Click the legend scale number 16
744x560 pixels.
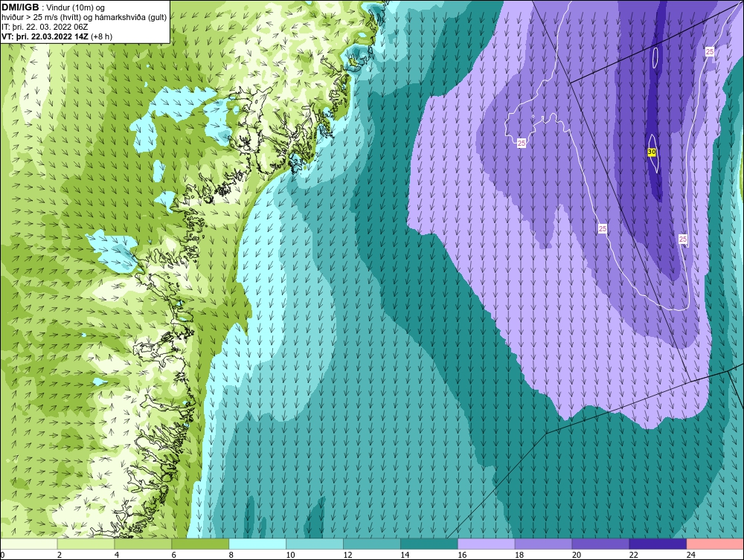[x=462, y=555]
